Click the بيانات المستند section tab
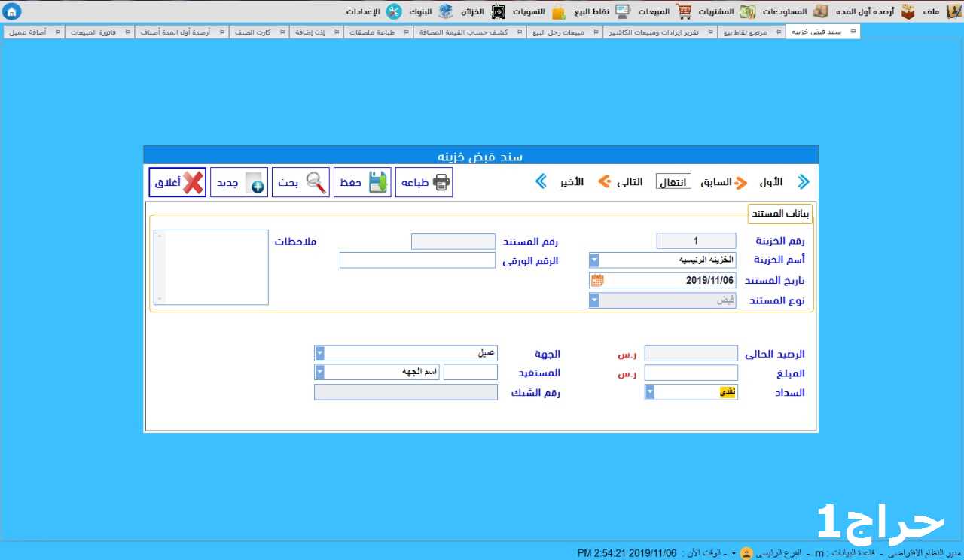The height and width of the screenshot is (560, 964). click(x=780, y=214)
